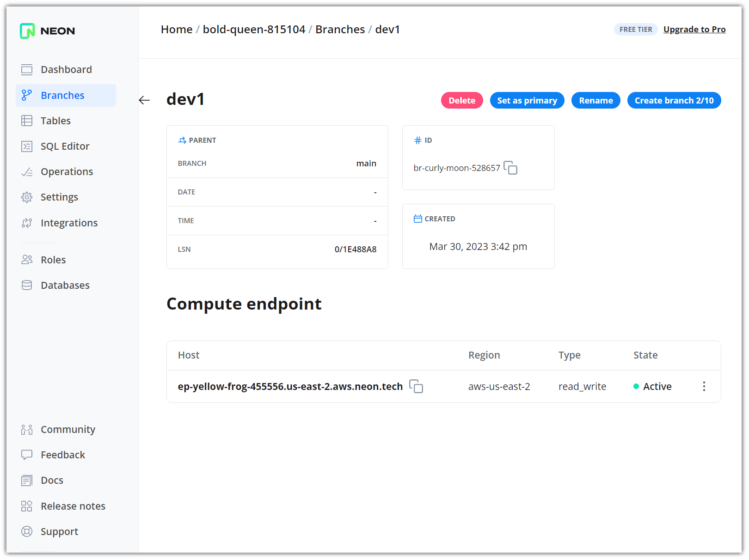Click the Neon logo icon
Image resolution: width=749 pixels, height=560 pixels.
click(27, 31)
